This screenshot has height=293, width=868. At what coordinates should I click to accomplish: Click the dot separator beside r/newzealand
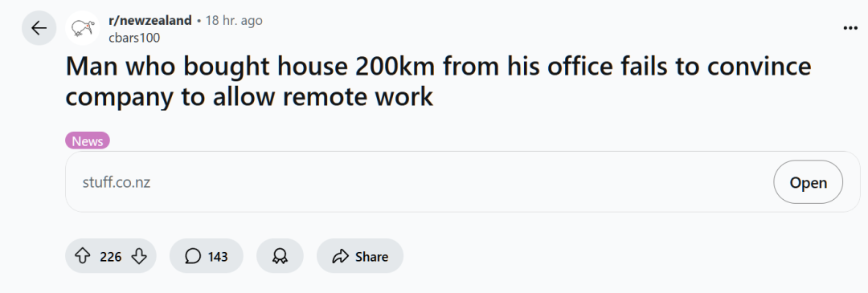(199, 21)
